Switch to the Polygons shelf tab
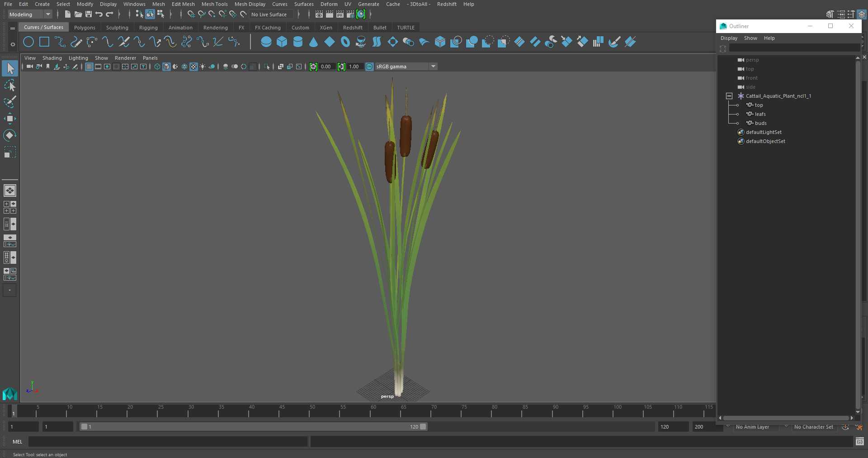This screenshot has width=868, height=458. pos(85,28)
